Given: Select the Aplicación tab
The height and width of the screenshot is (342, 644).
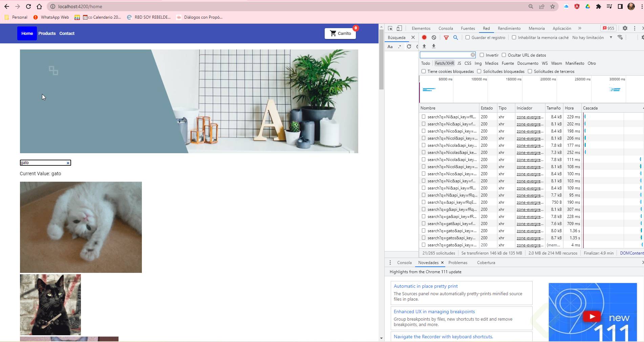Looking at the screenshot, I should click(562, 28).
